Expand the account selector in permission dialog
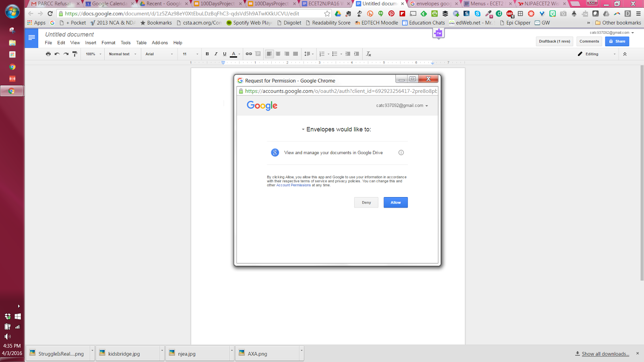 pyautogui.click(x=402, y=105)
